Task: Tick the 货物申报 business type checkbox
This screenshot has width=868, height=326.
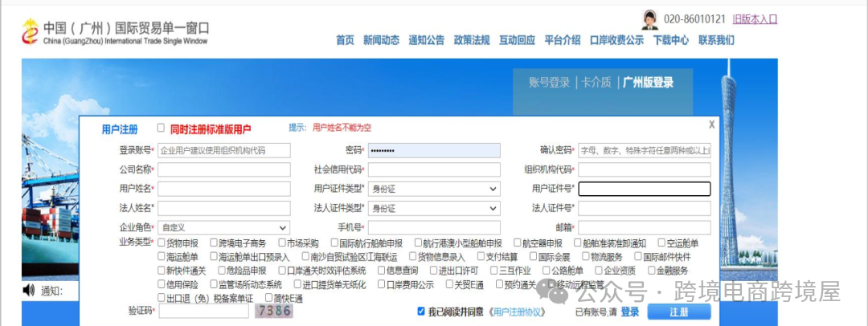Action: [x=162, y=242]
